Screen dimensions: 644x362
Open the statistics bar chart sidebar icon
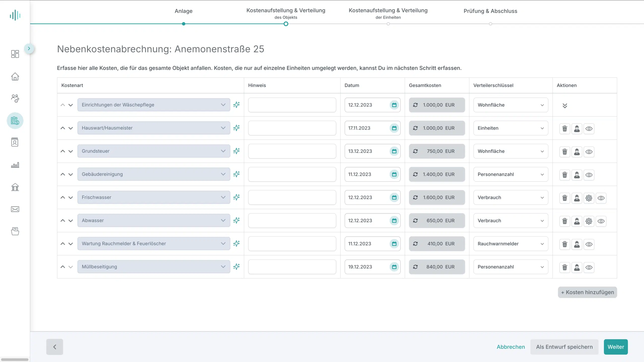[x=15, y=165]
